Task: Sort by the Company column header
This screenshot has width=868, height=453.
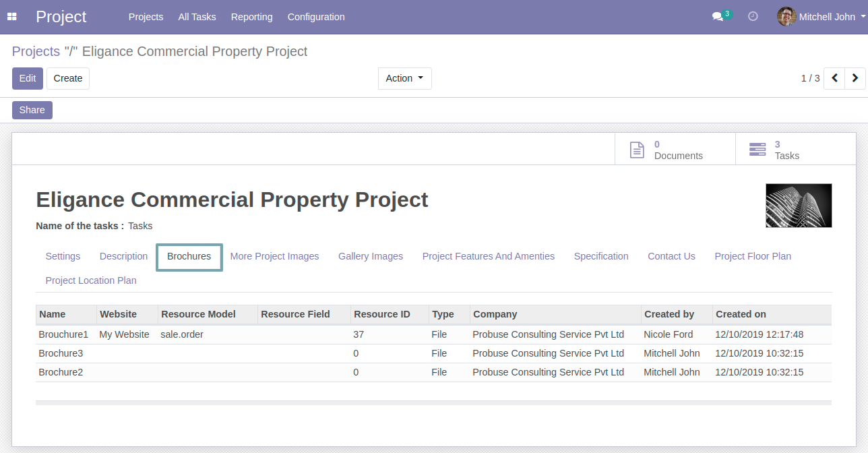Action: (555, 314)
